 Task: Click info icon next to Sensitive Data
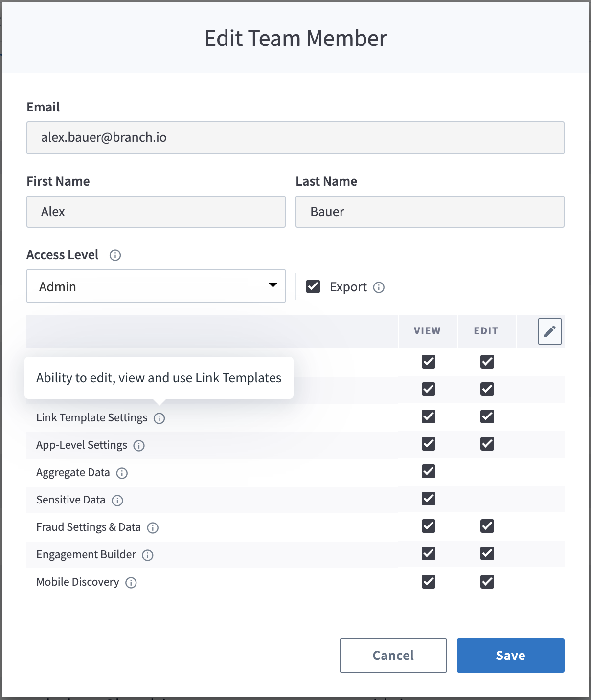click(117, 501)
